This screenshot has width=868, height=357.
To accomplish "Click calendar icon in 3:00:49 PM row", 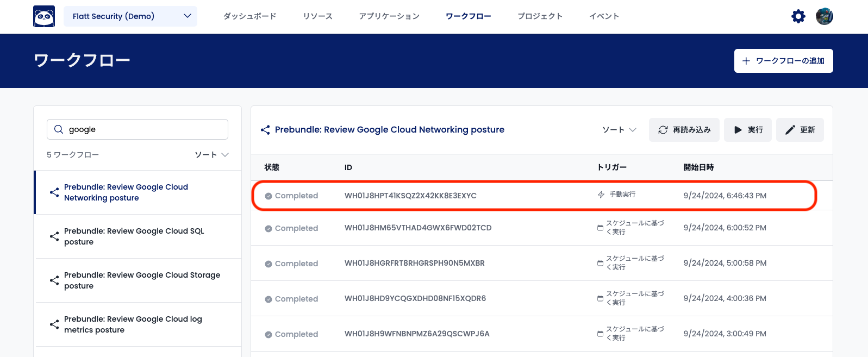I will coord(601,334).
